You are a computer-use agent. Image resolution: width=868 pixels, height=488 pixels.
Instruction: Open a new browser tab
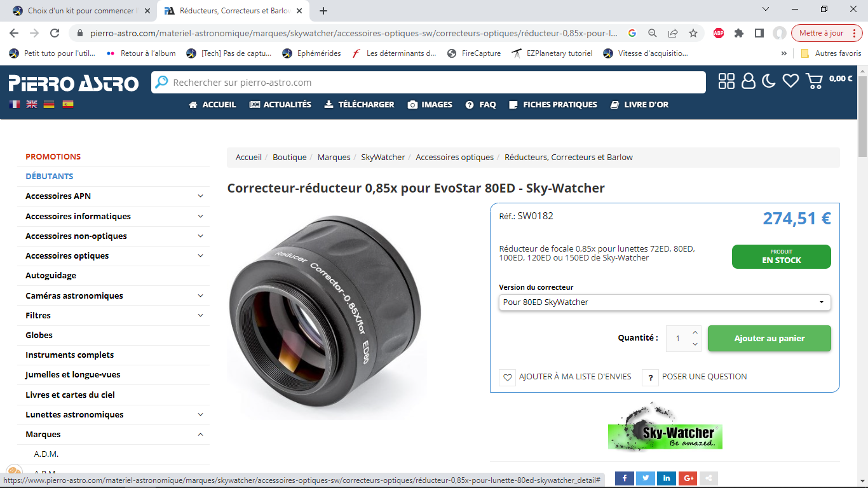pyautogui.click(x=323, y=11)
